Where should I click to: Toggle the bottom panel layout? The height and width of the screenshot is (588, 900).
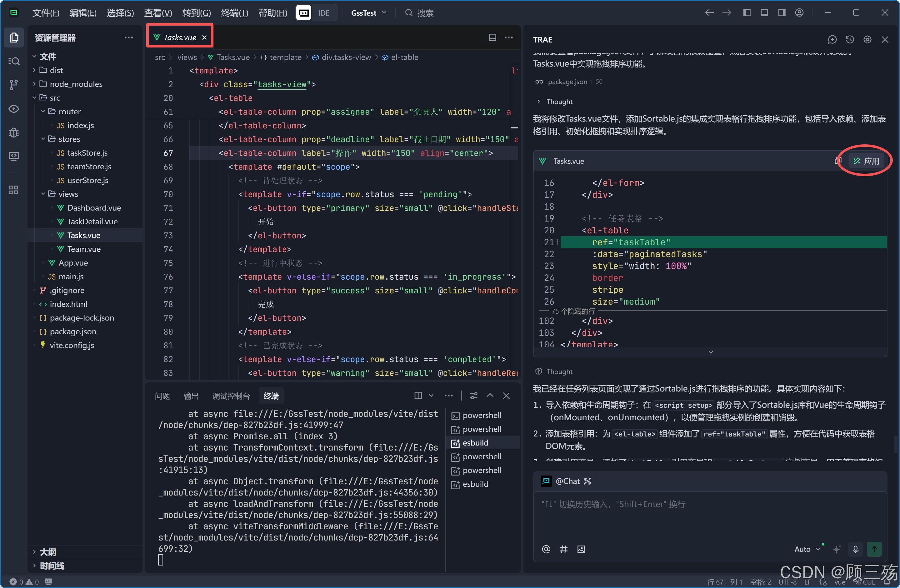click(764, 13)
